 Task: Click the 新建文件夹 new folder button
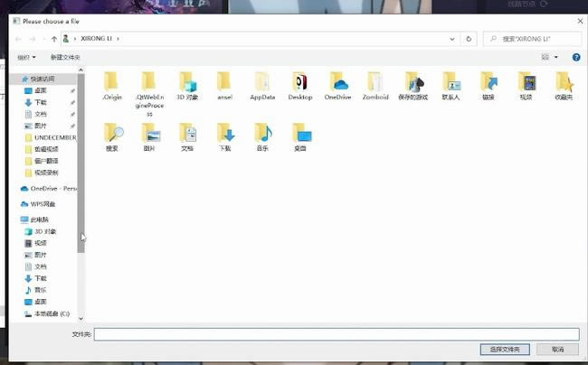65,57
